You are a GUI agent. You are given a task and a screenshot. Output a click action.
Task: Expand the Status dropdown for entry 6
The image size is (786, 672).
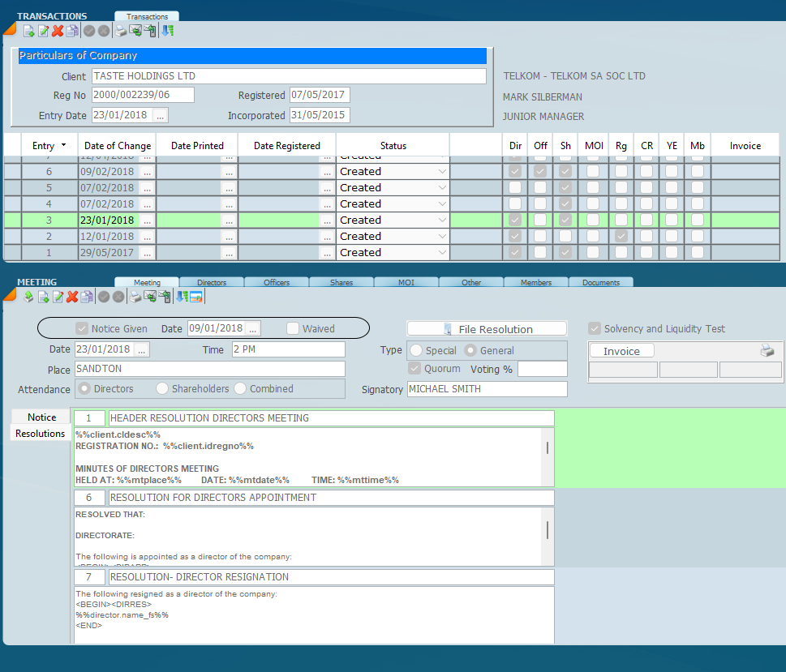click(x=442, y=172)
